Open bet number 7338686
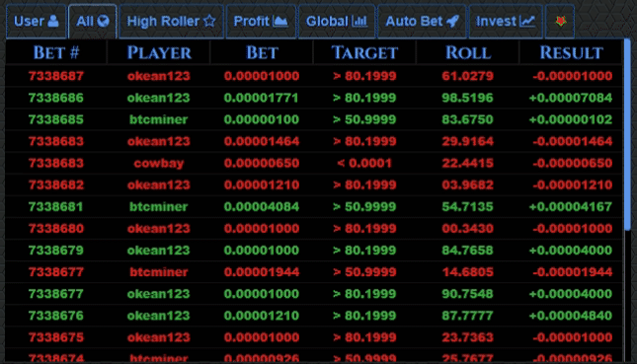637x364 pixels. pyautogui.click(x=56, y=98)
